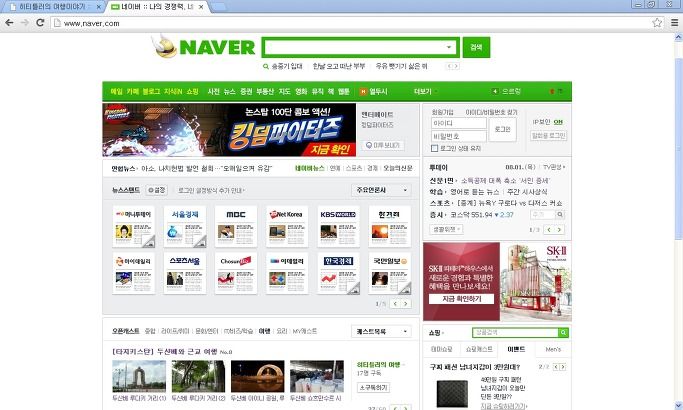Open the 스포츠서울 newsstand tile
Viewport: 683px width, 410px height.
click(x=185, y=273)
